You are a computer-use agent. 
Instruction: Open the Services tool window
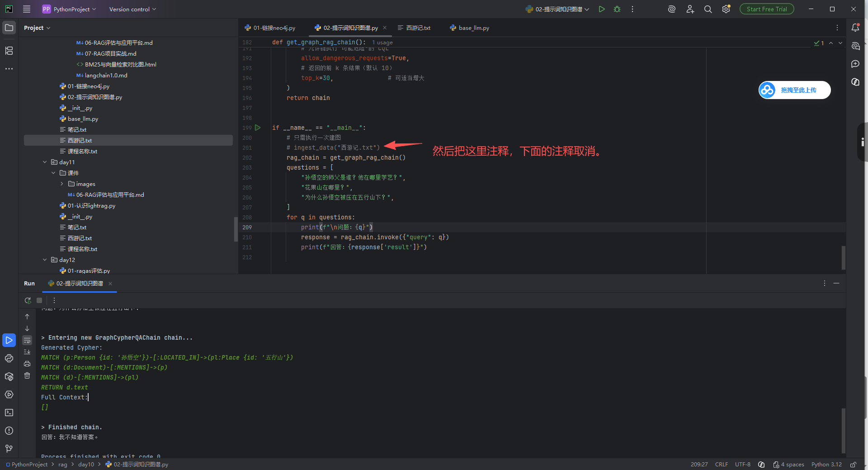pyautogui.click(x=9, y=394)
